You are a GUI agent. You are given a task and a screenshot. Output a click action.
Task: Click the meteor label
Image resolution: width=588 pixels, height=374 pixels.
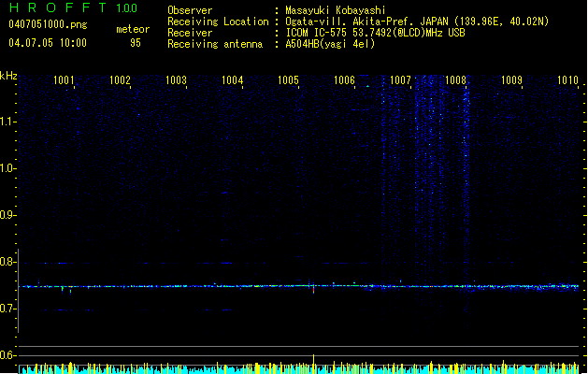[x=133, y=29]
